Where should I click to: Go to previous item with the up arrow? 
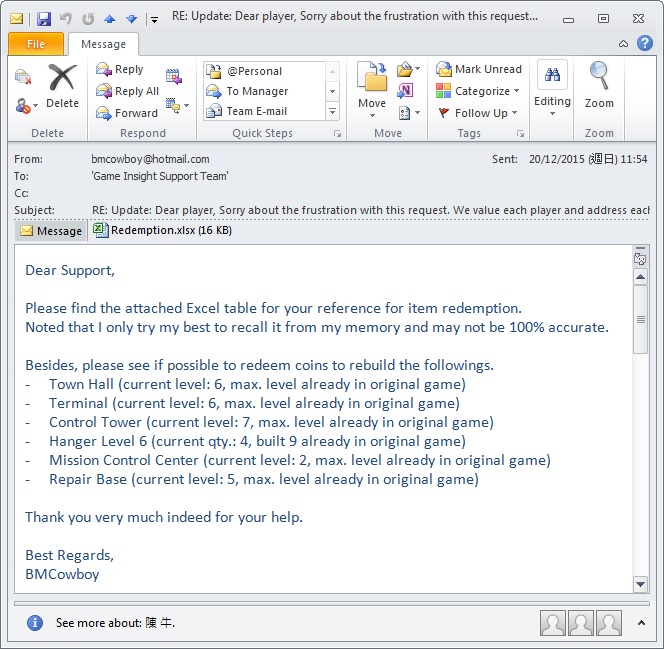click(x=110, y=18)
